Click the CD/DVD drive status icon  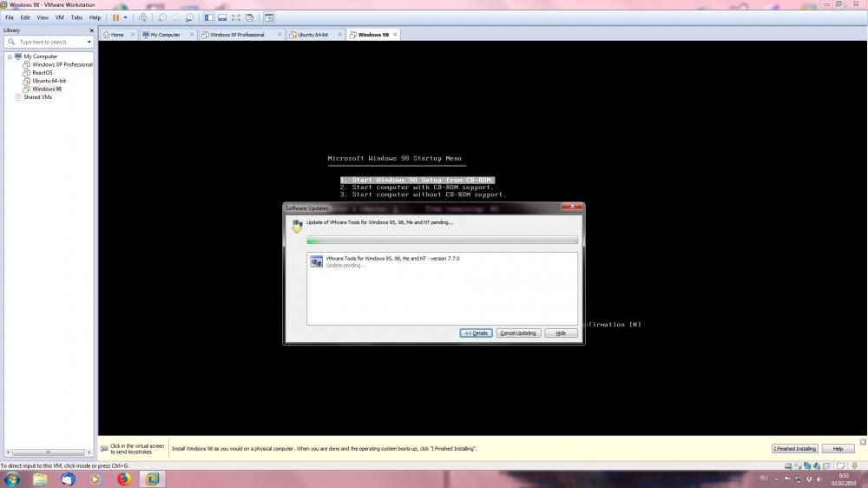click(798, 465)
